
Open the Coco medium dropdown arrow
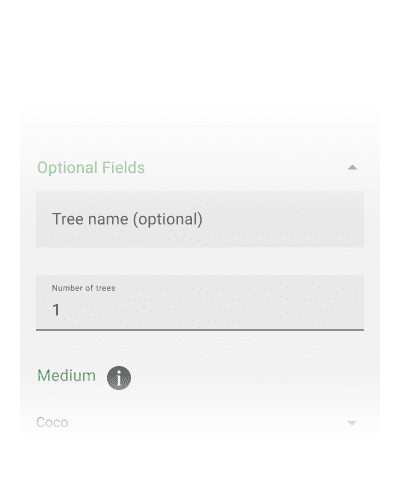[x=352, y=423]
